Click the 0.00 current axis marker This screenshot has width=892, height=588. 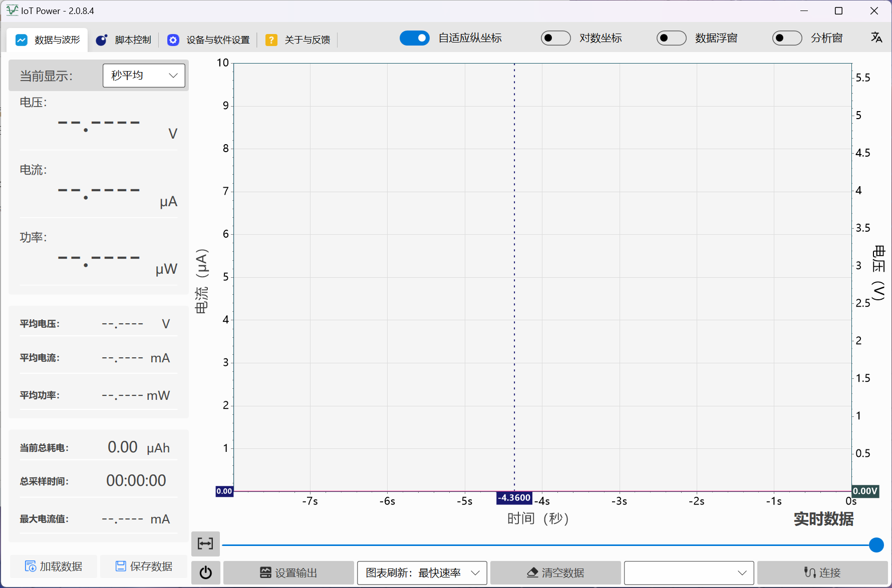[224, 491]
